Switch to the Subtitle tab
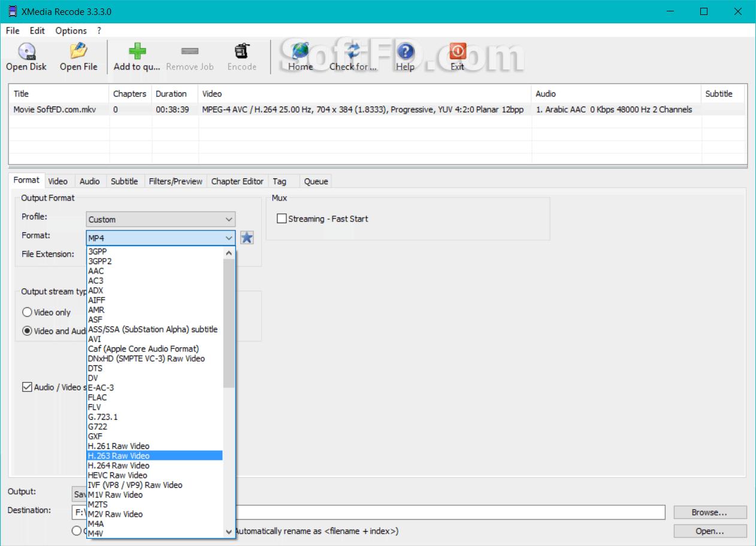 point(124,181)
